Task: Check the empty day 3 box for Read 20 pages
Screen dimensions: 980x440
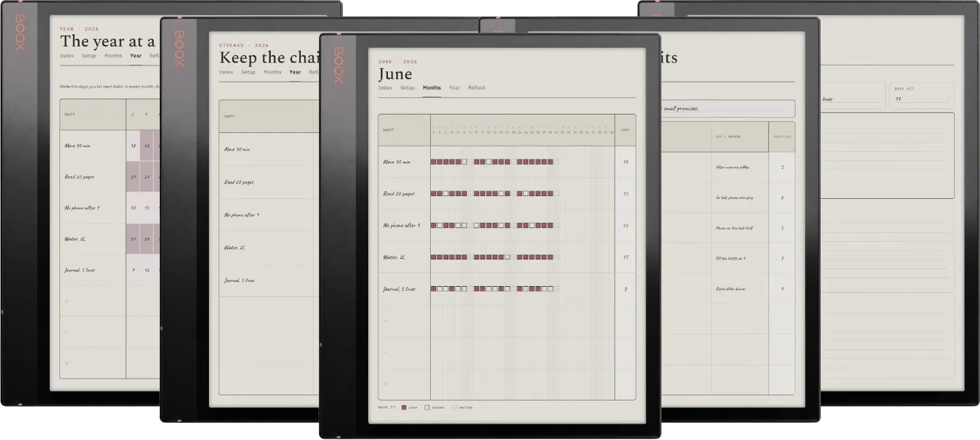Action: (446, 193)
